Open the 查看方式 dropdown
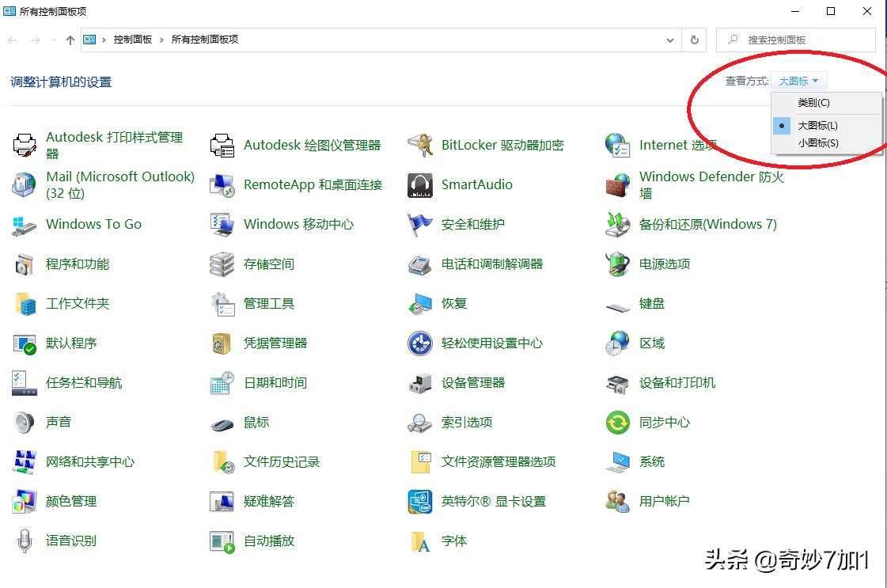 [x=799, y=80]
